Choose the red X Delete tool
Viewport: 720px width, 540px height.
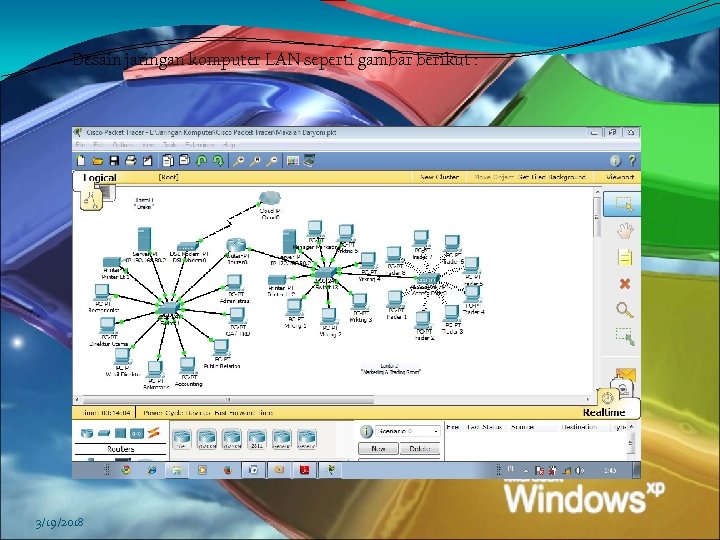(x=624, y=284)
